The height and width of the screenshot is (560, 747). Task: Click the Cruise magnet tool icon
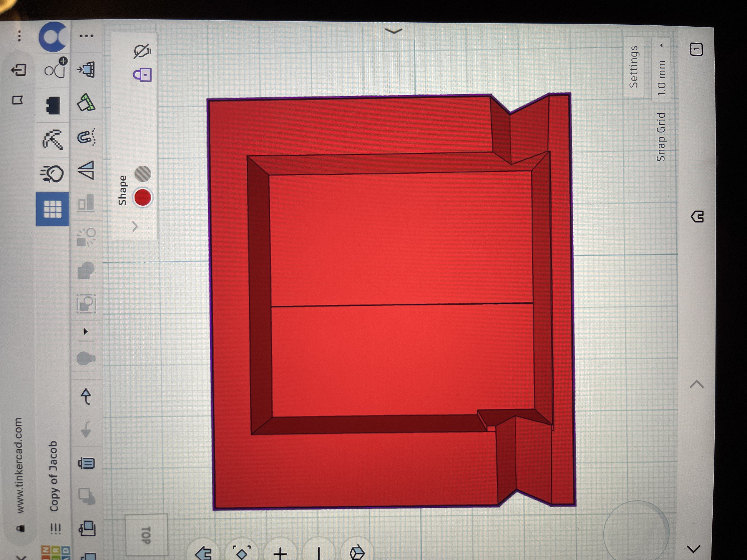87,137
